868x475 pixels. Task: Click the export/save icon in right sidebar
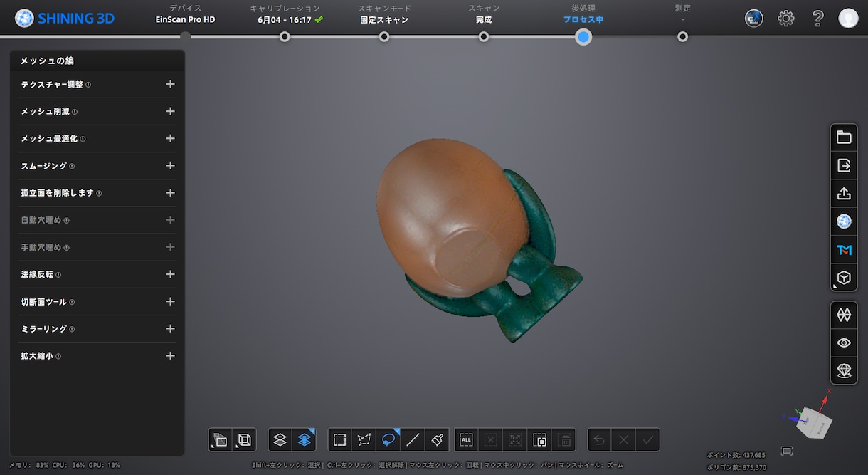[x=844, y=165]
